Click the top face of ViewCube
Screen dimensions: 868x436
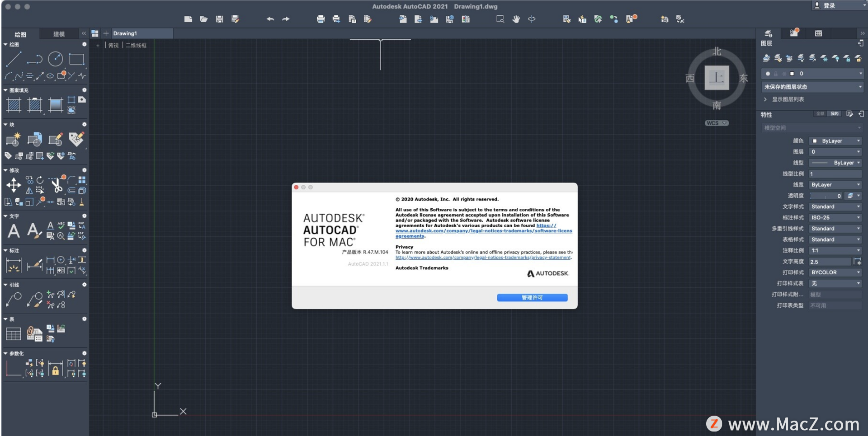click(x=717, y=78)
